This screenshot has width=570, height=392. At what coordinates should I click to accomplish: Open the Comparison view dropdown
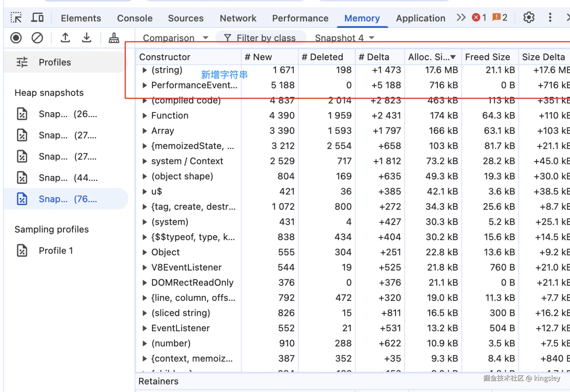(x=176, y=38)
